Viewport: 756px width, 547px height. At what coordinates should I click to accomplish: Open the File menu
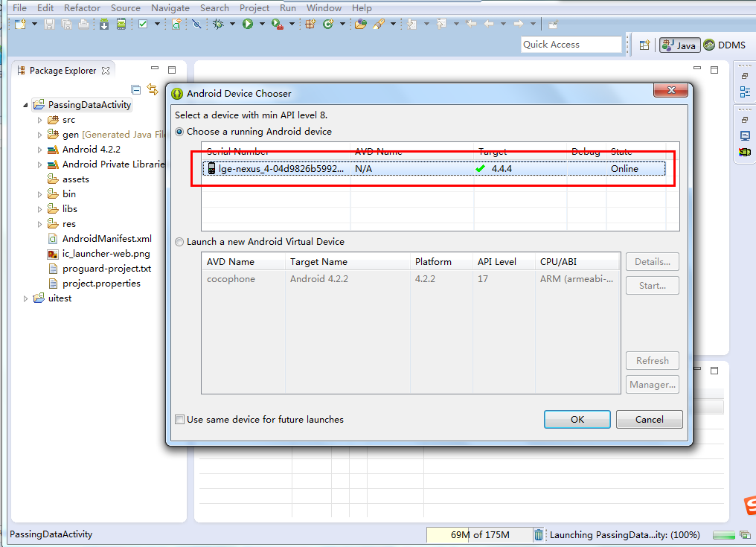(x=19, y=7)
